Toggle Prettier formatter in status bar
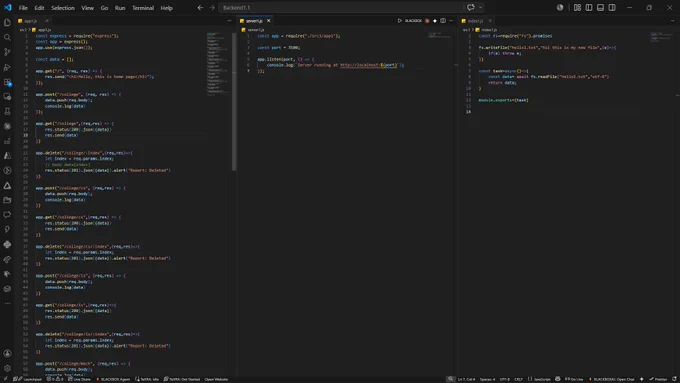Screen dimensions: 680x383 658,379
